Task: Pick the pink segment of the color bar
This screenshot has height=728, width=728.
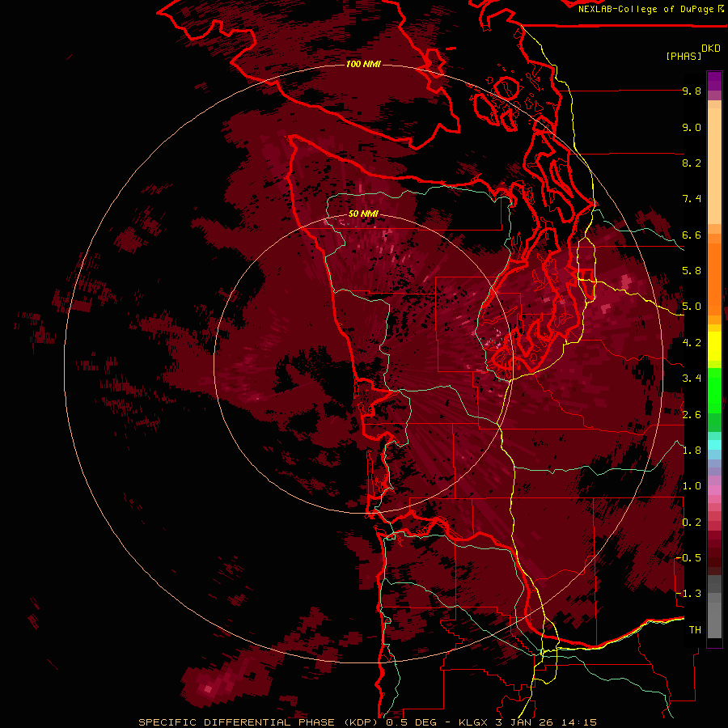Action: [714, 490]
